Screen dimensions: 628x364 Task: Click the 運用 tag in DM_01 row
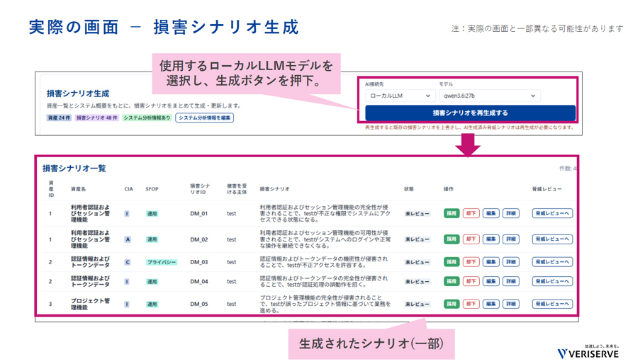click(x=152, y=214)
